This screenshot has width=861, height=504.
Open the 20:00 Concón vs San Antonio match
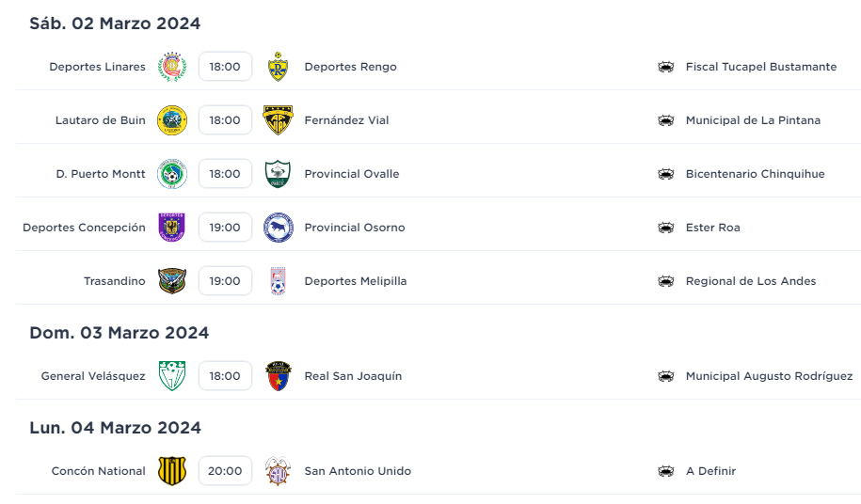[x=225, y=471]
